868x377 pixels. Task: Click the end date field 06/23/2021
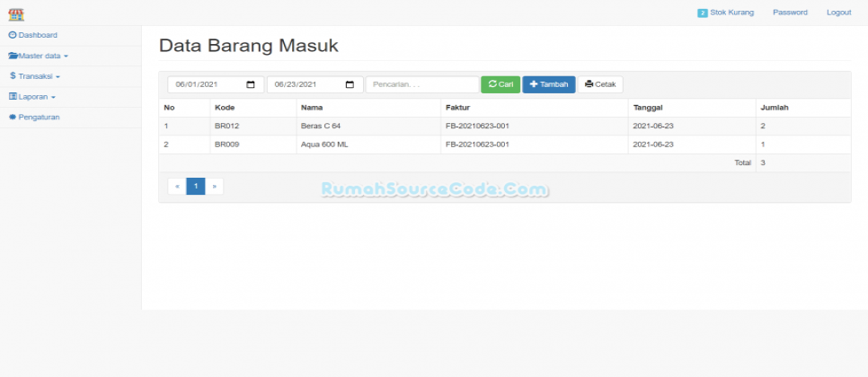pyautogui.click(x=315, y=84)
